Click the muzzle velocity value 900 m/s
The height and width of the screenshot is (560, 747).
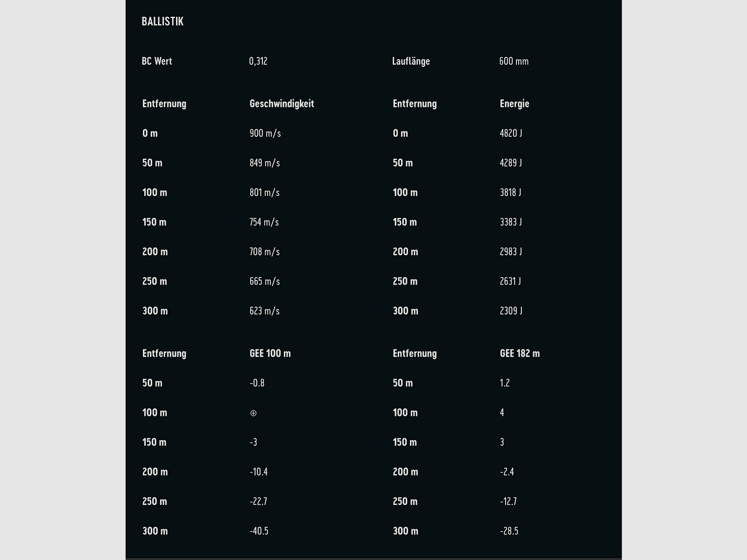265,133
